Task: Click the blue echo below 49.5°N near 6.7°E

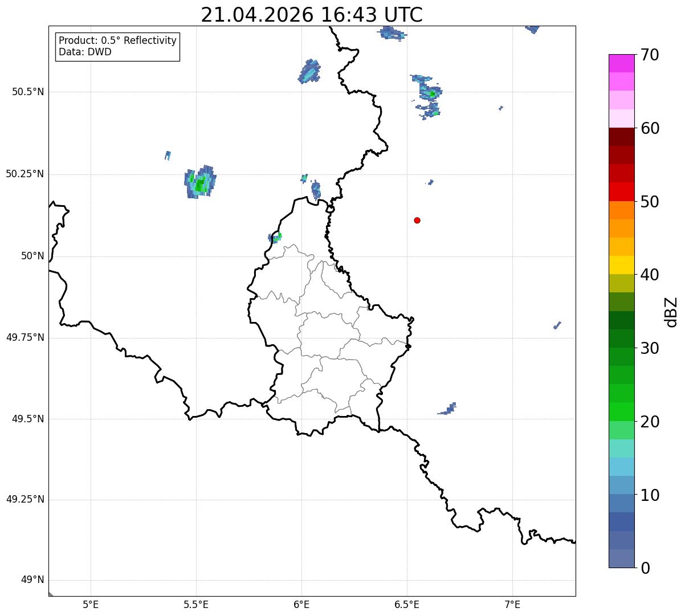Action: [447, 409]
